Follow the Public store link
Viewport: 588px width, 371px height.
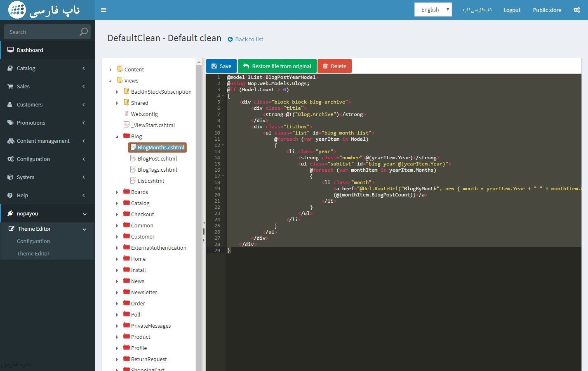[x=547, y=10]
